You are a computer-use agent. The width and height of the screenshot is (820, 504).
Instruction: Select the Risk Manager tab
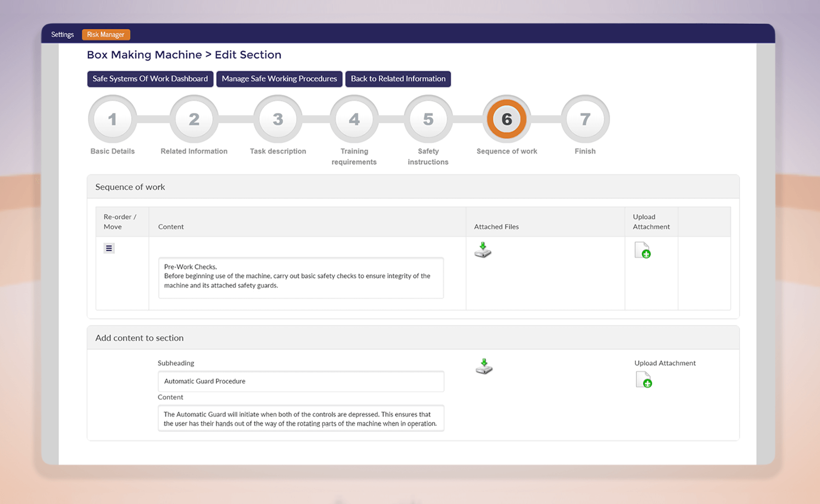[x=105, y=34]
